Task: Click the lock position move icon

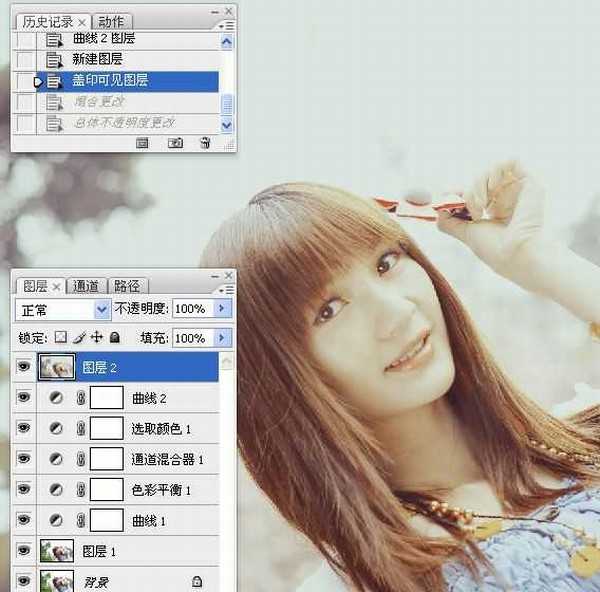Action: [x=96, y=339]
